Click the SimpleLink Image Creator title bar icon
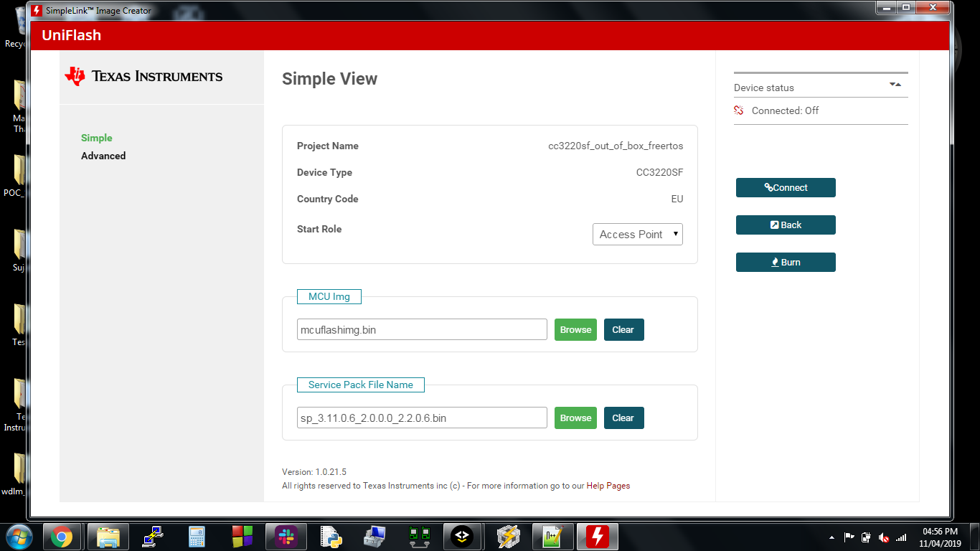The image size is (980, 551). click(x=37, y=11)
